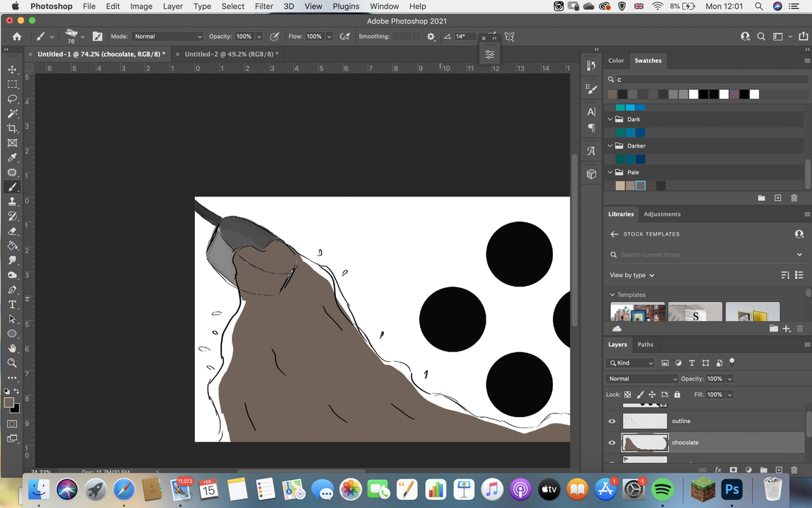Image resolution: width=812 pixels, height=508 pixels.
Task: Activate the Zoom tool
Action: (13, 363)
